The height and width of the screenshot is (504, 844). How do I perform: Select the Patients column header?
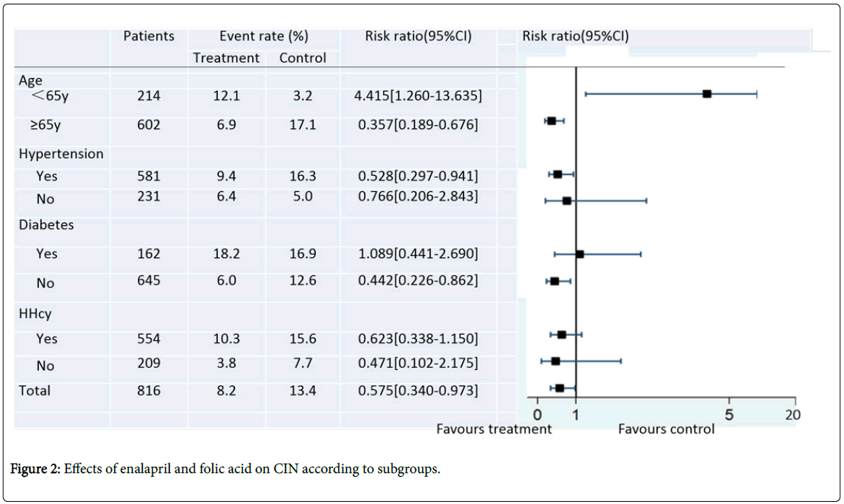point(149,36)
